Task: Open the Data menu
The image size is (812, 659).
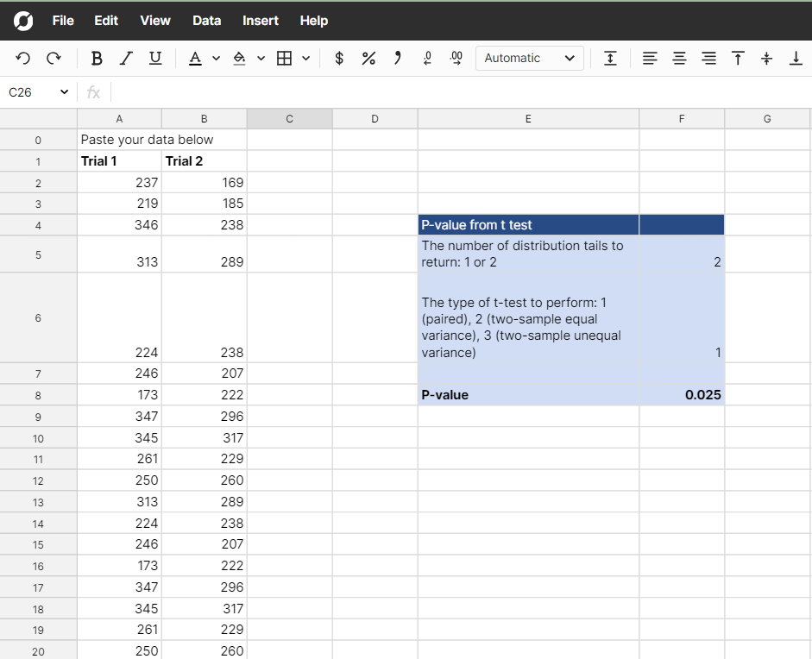Action: (206, 20)
